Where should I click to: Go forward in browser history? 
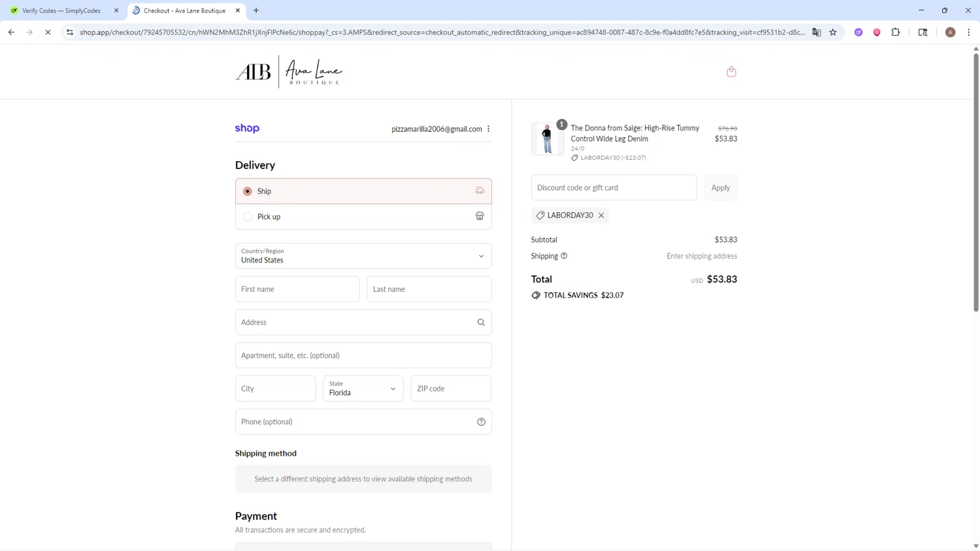click(29, 32)
